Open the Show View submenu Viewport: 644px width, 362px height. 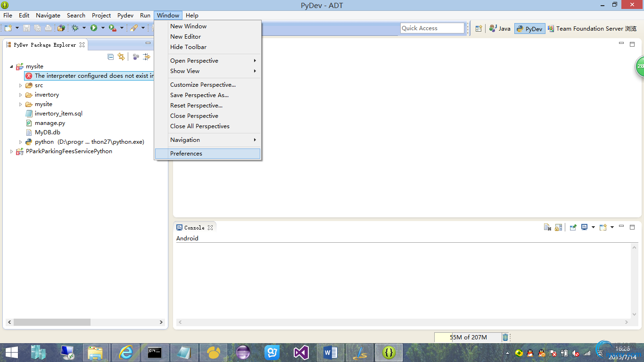(x=207, y=71)
